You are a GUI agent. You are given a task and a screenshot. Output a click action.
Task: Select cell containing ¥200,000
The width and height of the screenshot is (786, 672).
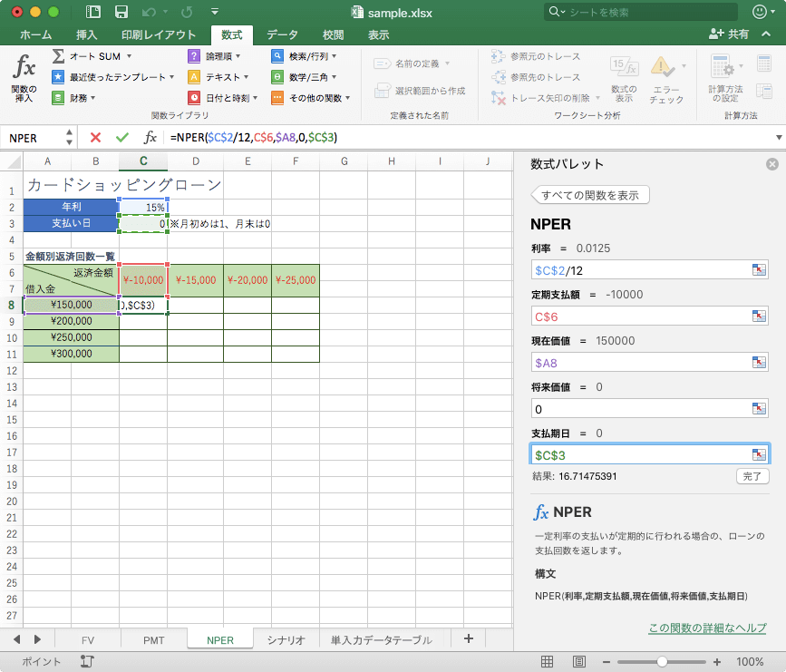(72, 321)
